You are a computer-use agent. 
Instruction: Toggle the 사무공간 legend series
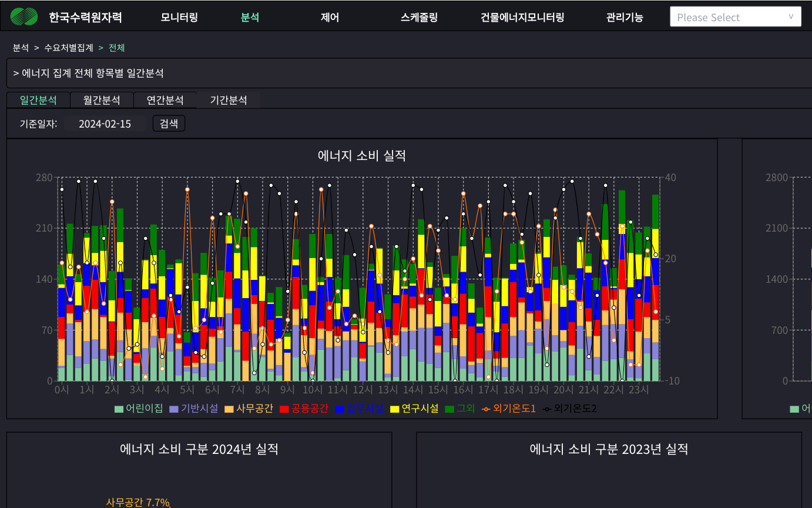pyautogui.click(x=249, y=408)
